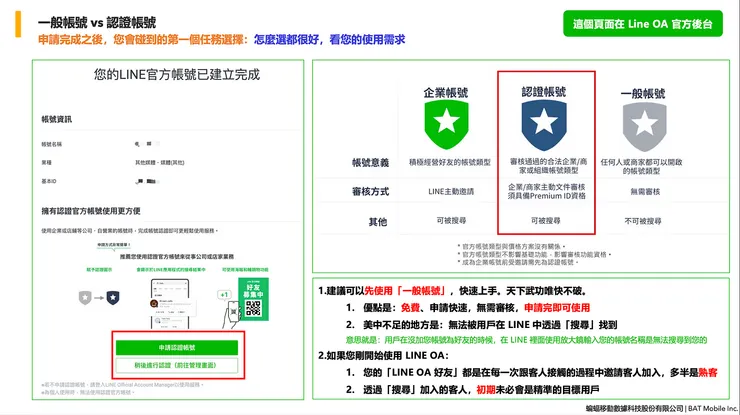The image size is (740, 415).
Task: Click the blue text 怎麼選都很好，看您的使用需求
Action: coord(329,40)
